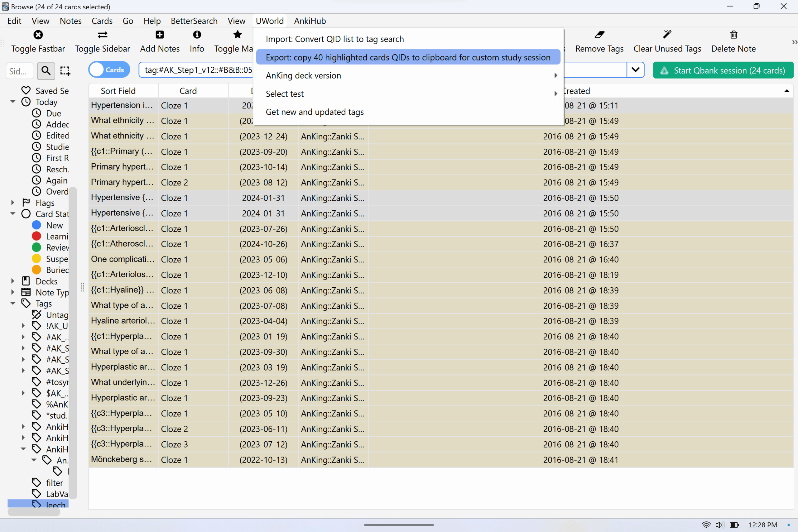Open the search history dropdown arrow
The image size is (798, 532).
[635, 70]
